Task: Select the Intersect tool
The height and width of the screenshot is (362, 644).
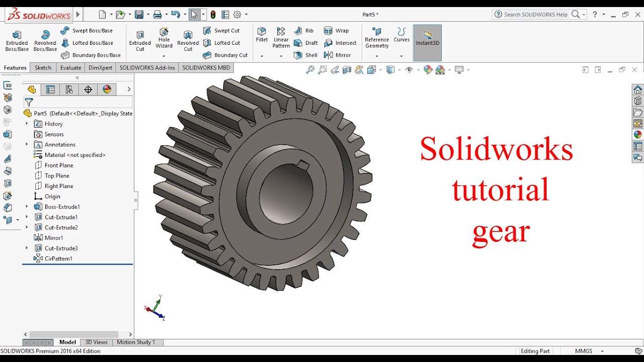Action: click(340, 43)
